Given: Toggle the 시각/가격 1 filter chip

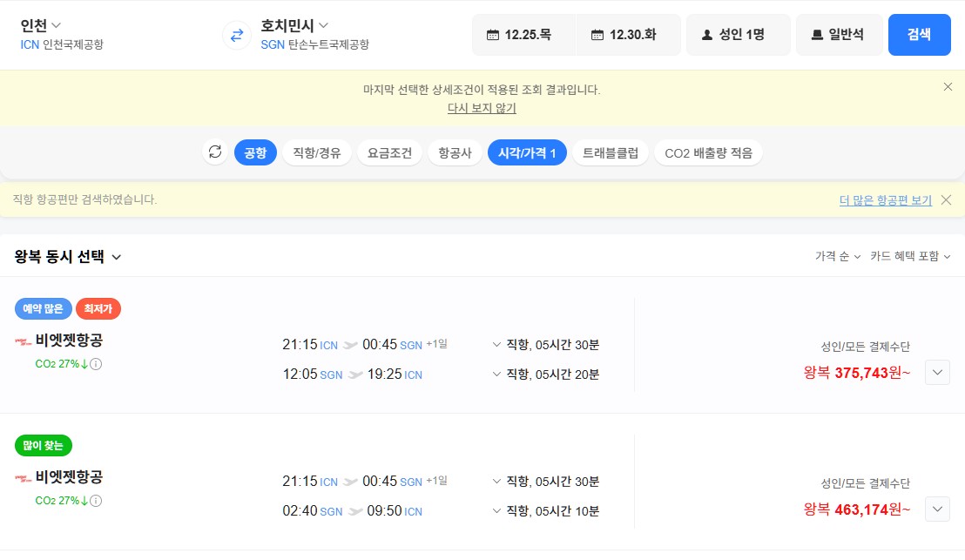Looking at the screenshot, I should 527,152.
